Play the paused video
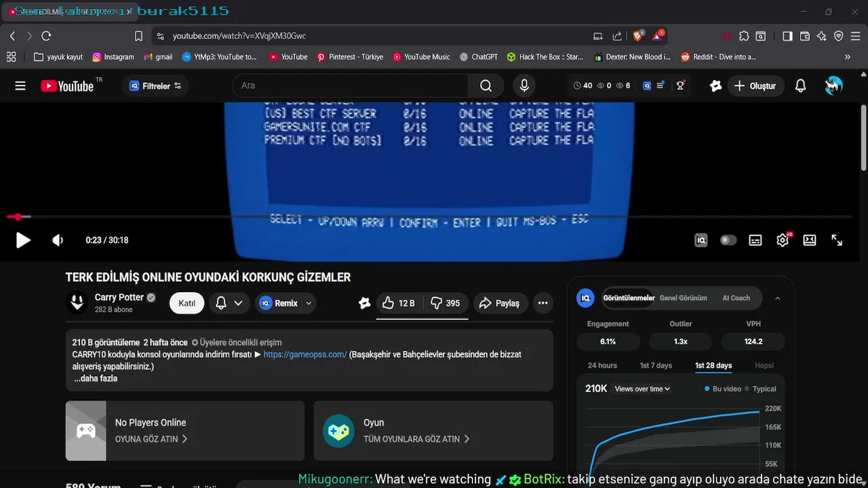 click(x=23, y=240)
